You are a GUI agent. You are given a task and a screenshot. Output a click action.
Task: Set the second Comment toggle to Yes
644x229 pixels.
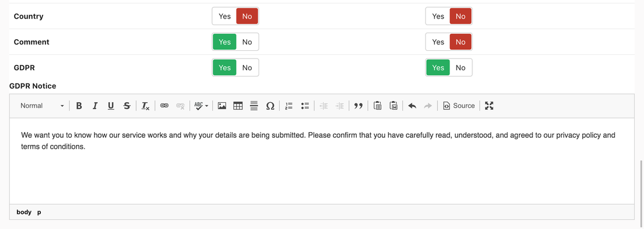point(438,42)
